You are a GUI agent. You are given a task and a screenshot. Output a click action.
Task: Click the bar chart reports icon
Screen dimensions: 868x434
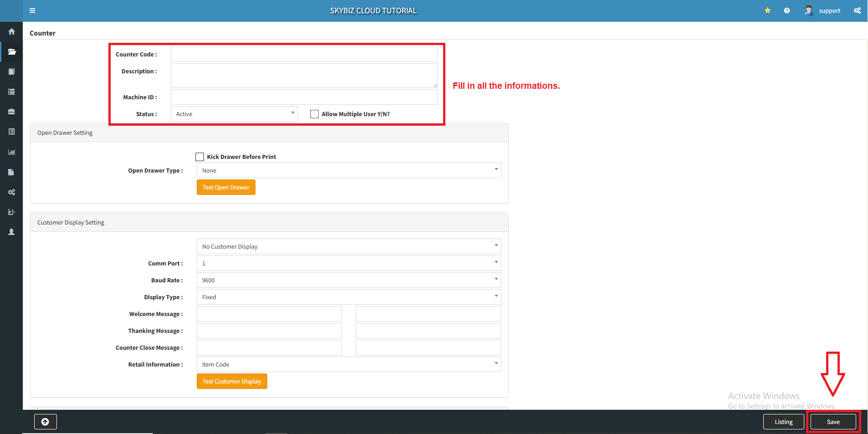click(x=11, y=152)
